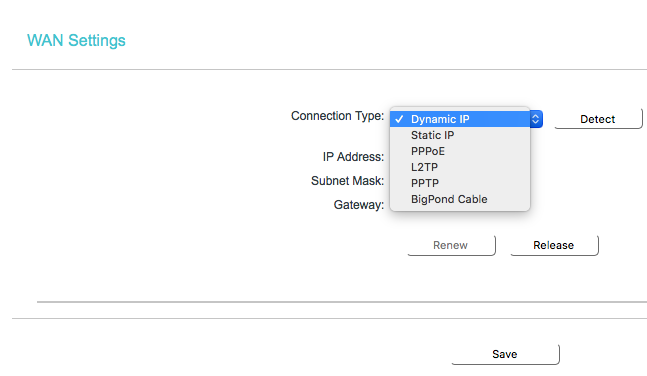Viewport: 647px width, 376px height.
Task: Release the current IP address
Action: pyautogui.click(x=554, y=245)
